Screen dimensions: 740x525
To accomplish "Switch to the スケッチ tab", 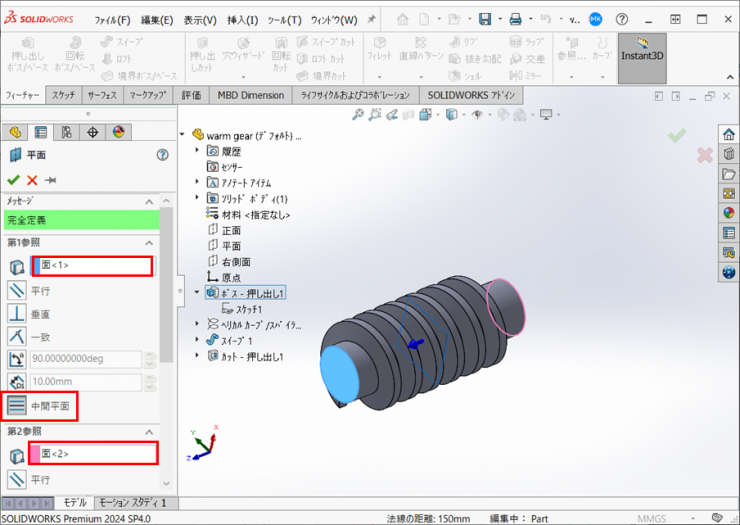I will point(63,95).
